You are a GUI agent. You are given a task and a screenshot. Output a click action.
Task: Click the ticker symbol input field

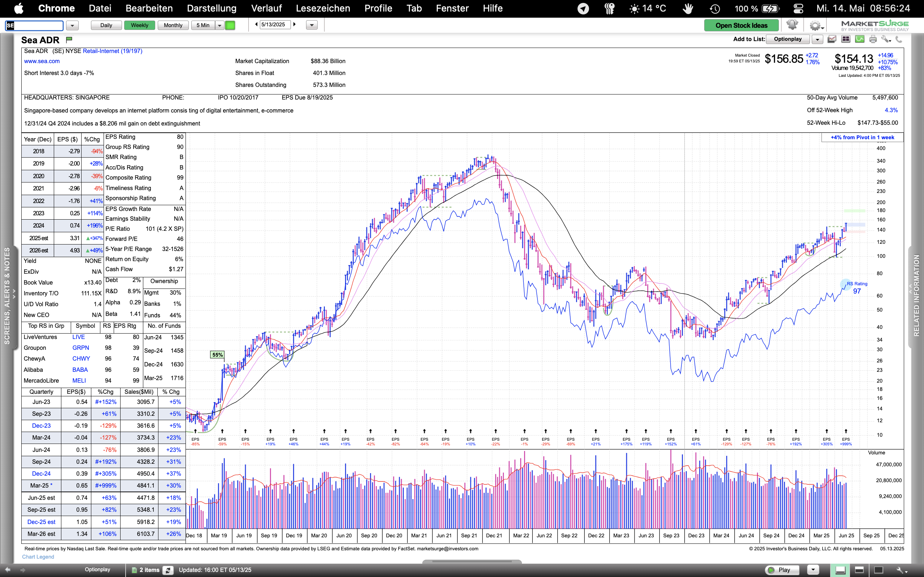[x=34, y=26]
